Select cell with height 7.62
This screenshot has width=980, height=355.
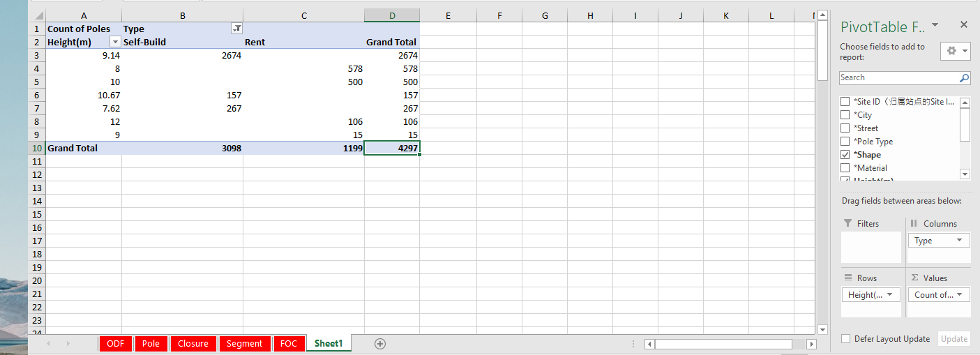pos(84,108)
